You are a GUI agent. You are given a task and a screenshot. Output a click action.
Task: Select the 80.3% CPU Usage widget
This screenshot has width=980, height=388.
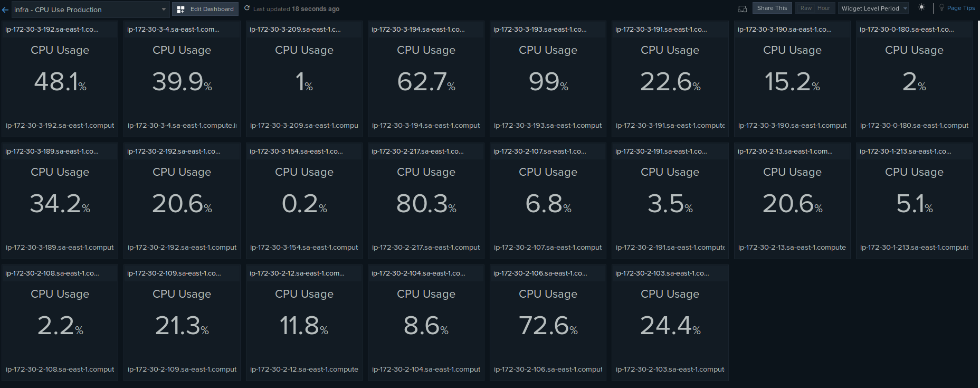tap(426, 204)
